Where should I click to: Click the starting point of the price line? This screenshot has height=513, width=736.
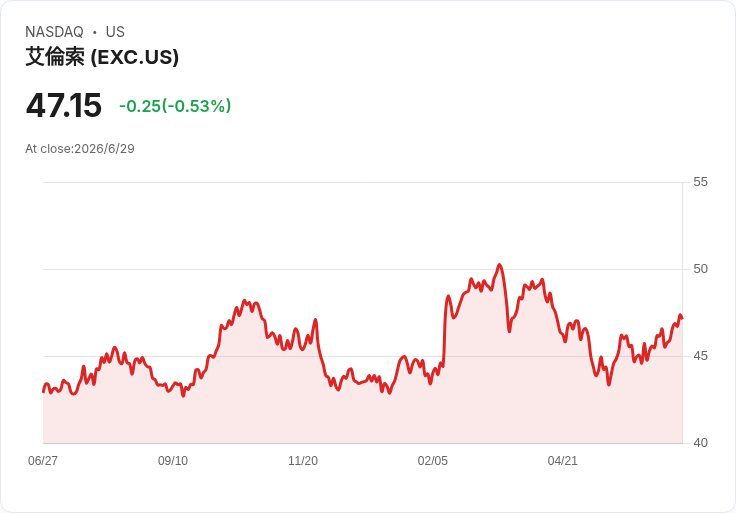[x=43, y=391]
